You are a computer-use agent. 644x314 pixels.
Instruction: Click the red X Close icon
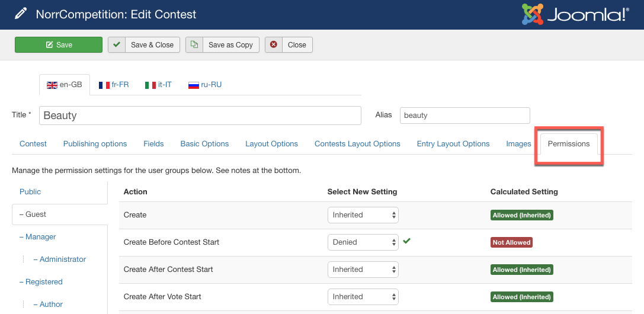coord(273,45)
